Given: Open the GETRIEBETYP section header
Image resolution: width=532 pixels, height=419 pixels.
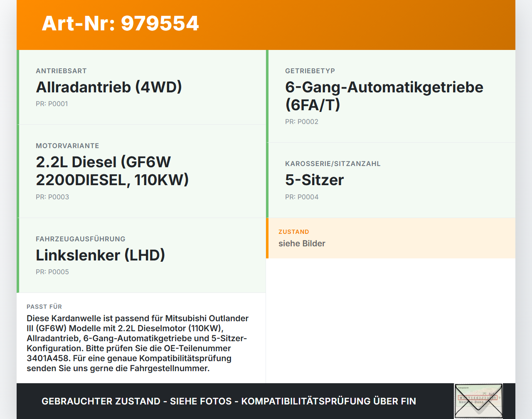Looking at the screenshot, I should click(310, 71).
